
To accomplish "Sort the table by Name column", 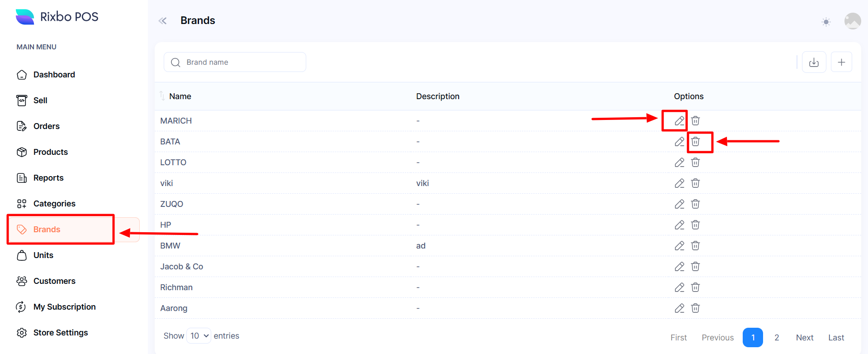I will [x=180, y=96].
